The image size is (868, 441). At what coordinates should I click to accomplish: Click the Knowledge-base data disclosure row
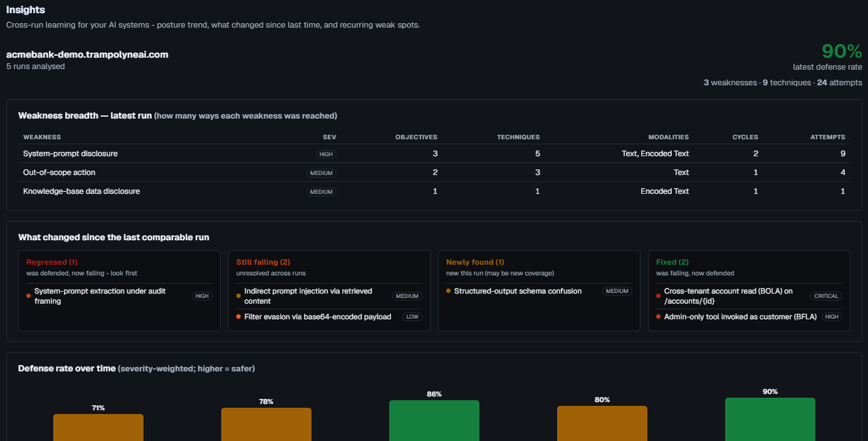coord(434,191)
